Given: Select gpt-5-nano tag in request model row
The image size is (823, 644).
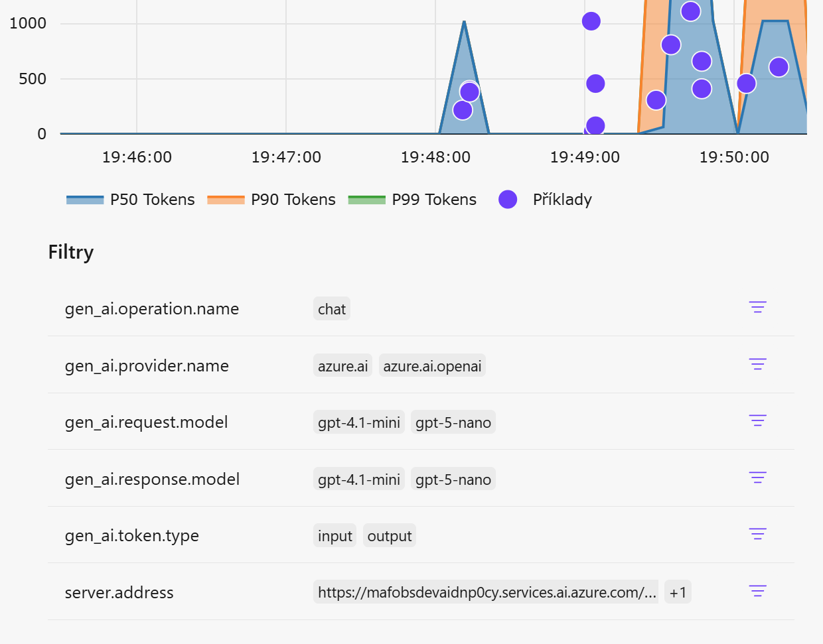Looking at the screenshot, I should click(453, 422).
